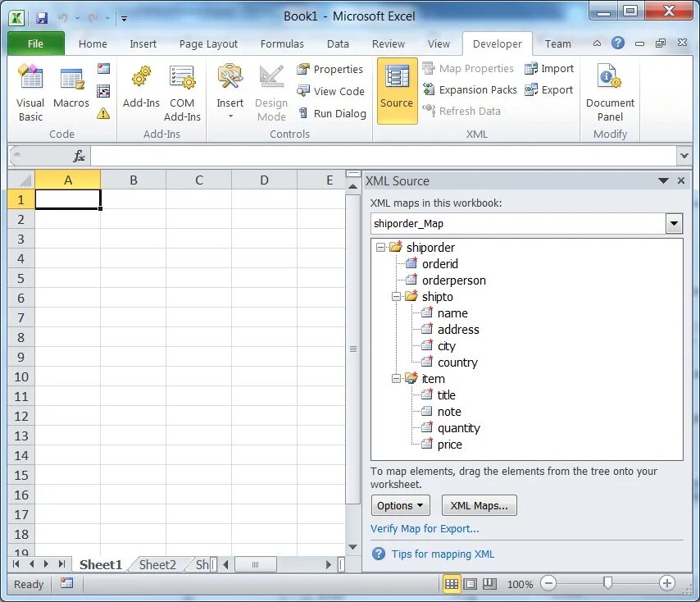The width and height of the screenshot is (700, 602).
Task: Switch to Page Break Preview
Action: (489, 584)
